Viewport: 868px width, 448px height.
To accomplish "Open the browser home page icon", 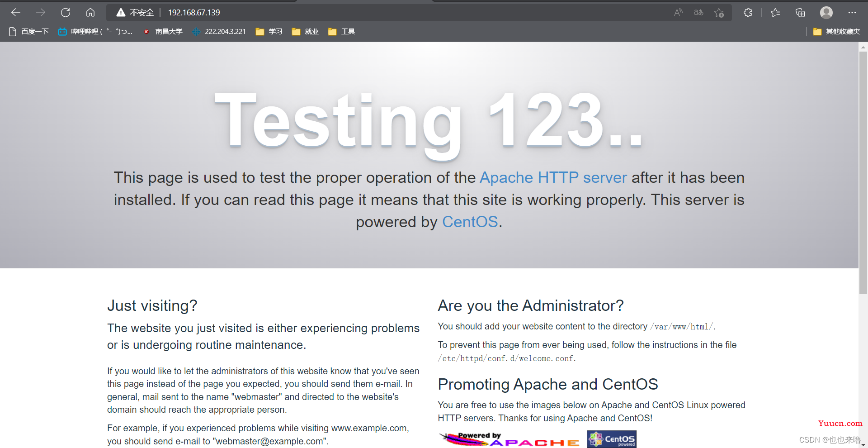I will tap(90, 13).
